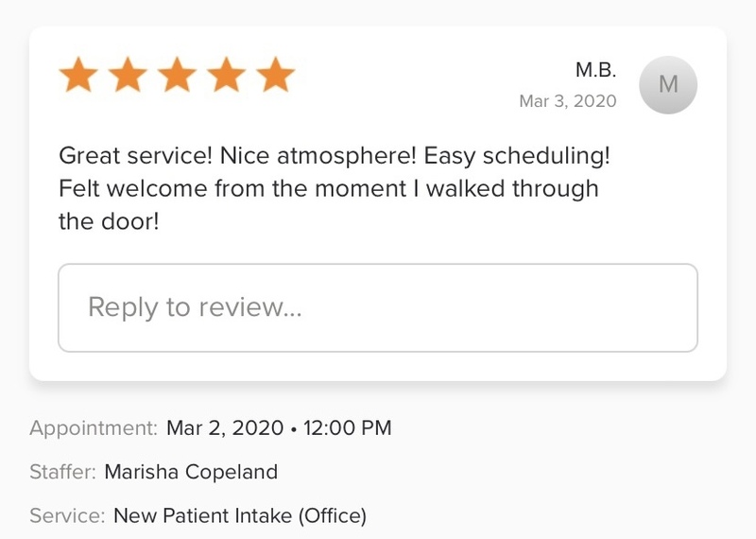
Task: Open staffer Marisha Copeland
Action: click(191, 472)
